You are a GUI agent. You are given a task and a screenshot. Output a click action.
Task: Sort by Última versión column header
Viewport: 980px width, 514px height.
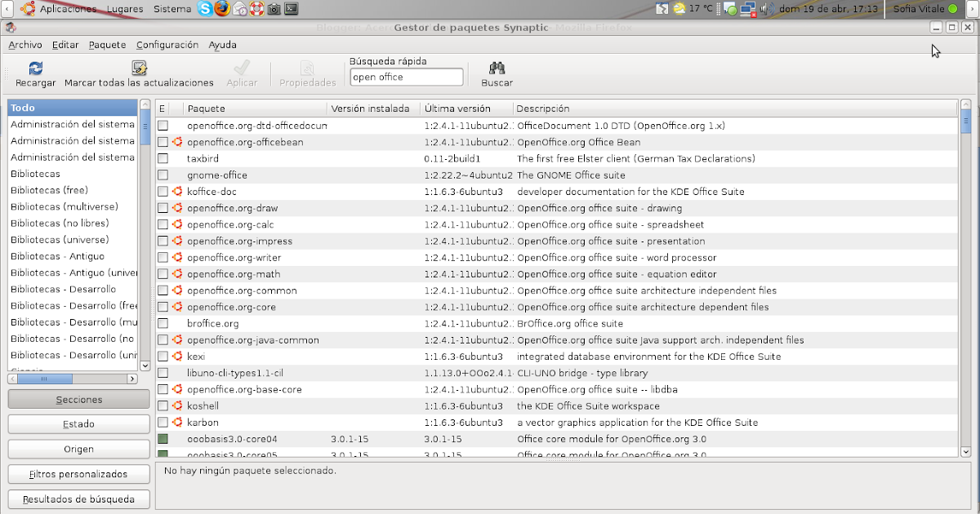(466, 108)
